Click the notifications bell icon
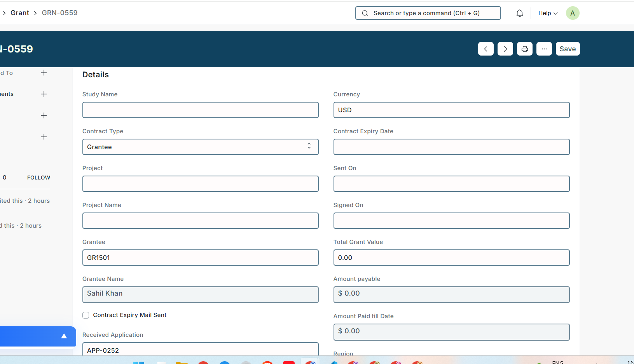 click(x=519, y=14)
